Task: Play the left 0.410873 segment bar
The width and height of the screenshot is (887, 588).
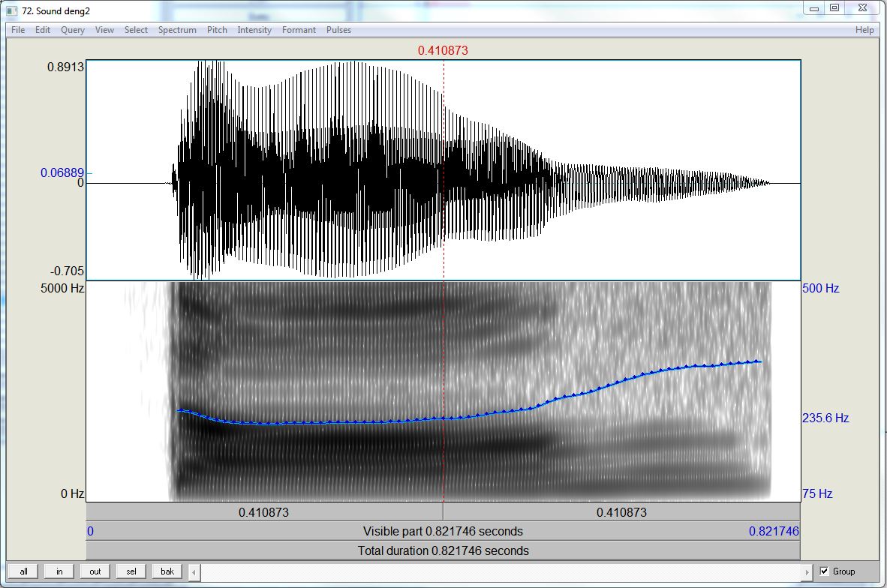Action: [x=264, y=512]
